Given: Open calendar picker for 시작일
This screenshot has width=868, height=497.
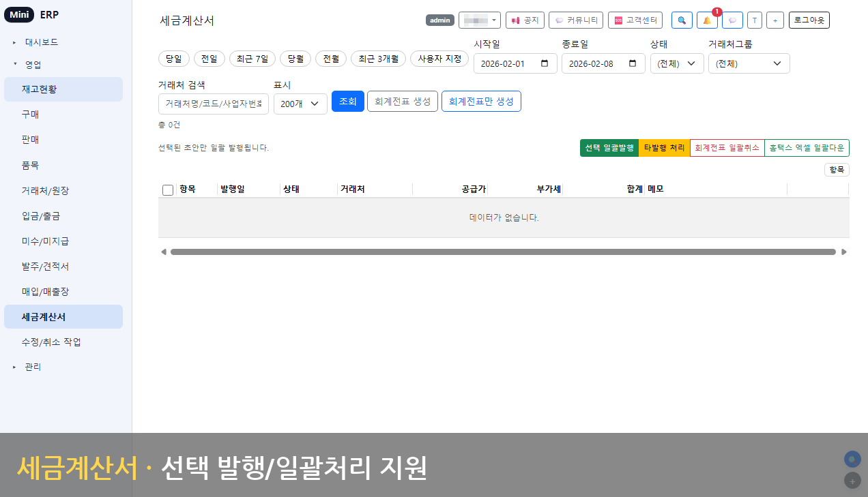Looking at the screenshot, I should tap(545, 63).
